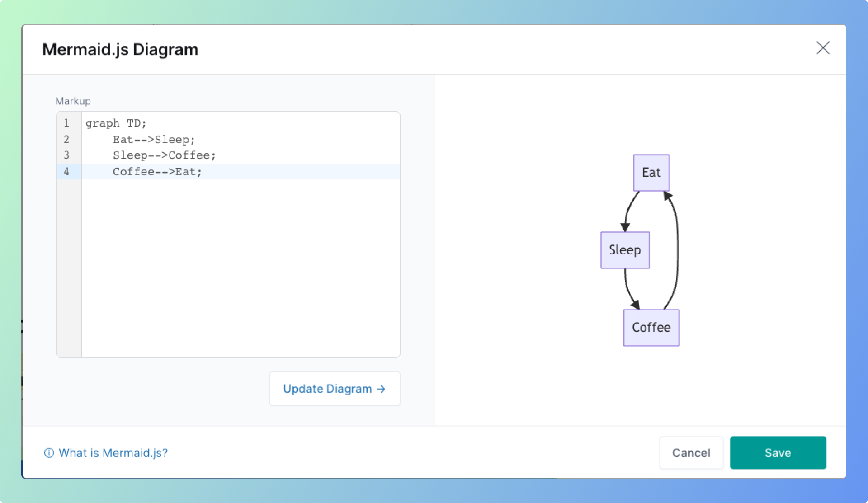Select line number 4 in the gutter
The height and width of the screenshot is (503, 868).
pos(67,172)
